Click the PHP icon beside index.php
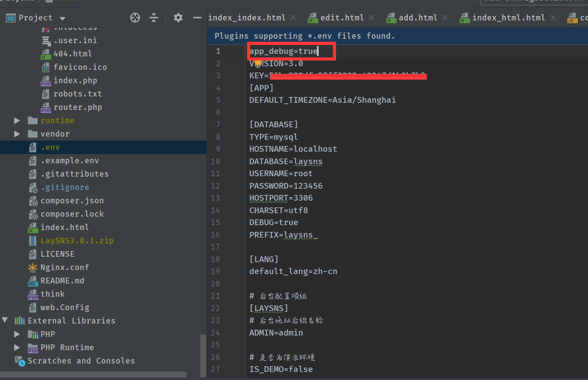588x380 pixels. (x=46, y=81)
